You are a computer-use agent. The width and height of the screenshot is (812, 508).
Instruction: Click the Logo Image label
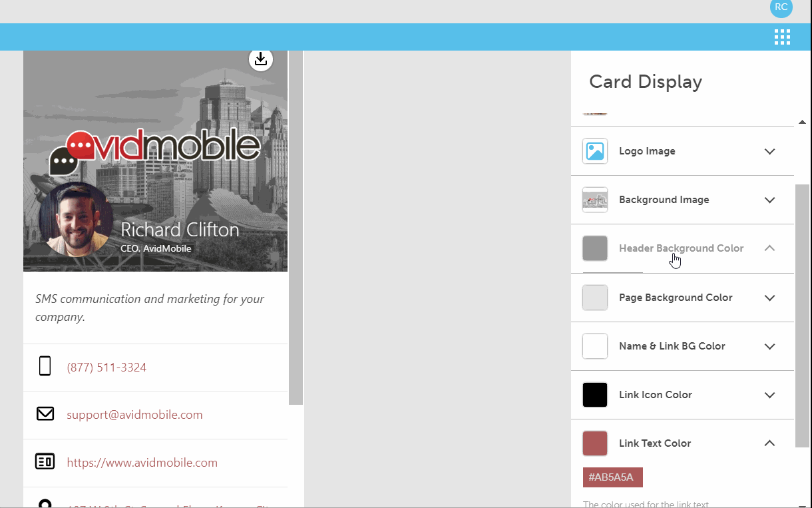point(647,151)
